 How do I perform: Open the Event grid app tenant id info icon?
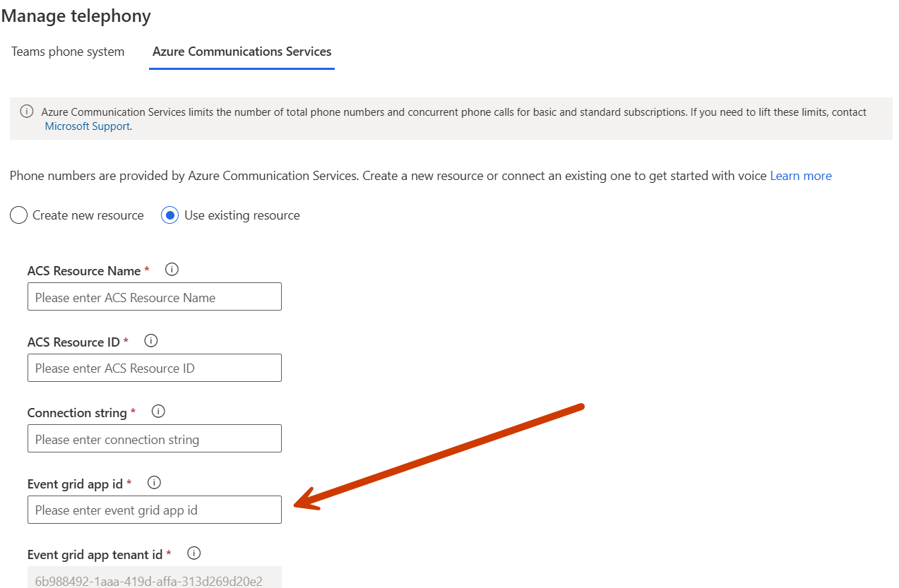point(194,553)
